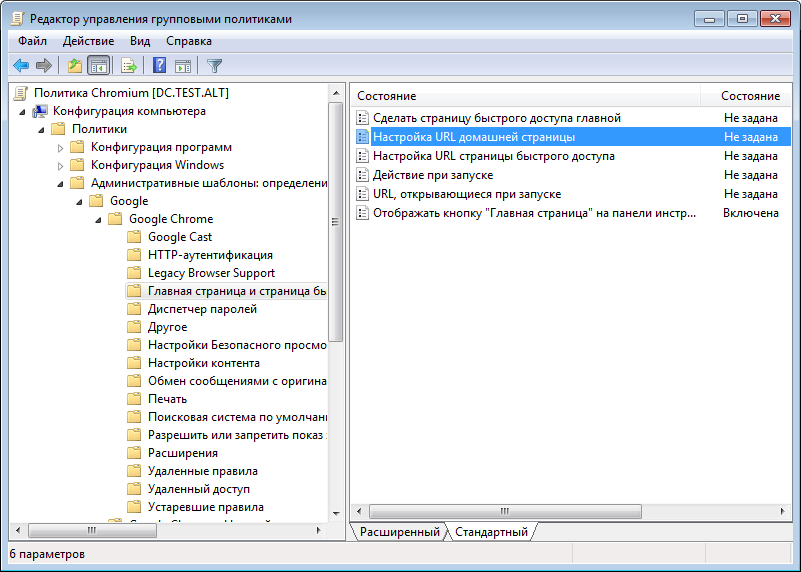
Task: Collapse the Google Chrome tree node
Action: 98,219
